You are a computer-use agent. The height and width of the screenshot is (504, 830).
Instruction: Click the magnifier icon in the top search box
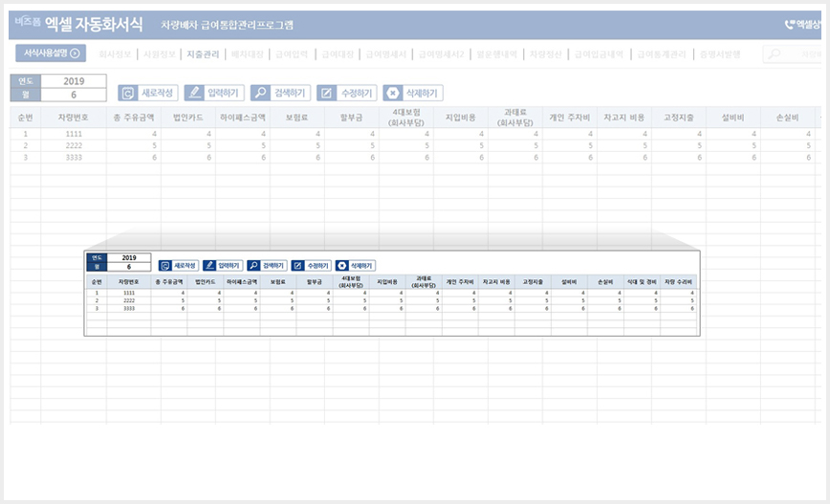pyautogui.click(x=774, y=54)
